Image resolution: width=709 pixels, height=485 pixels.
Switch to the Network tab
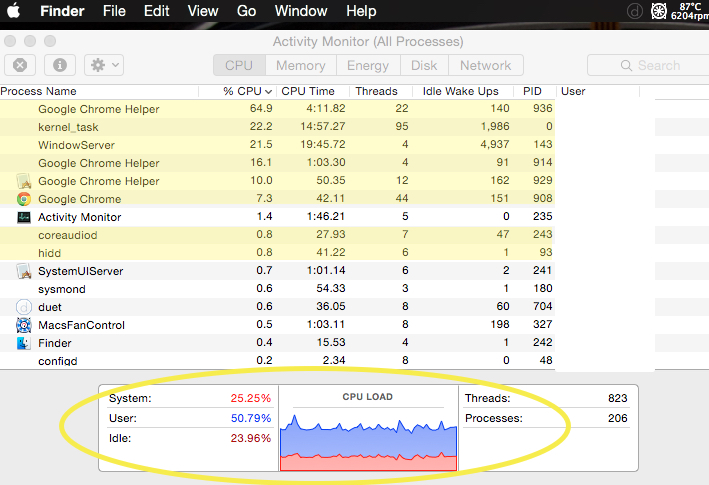[x=486, y=66]
